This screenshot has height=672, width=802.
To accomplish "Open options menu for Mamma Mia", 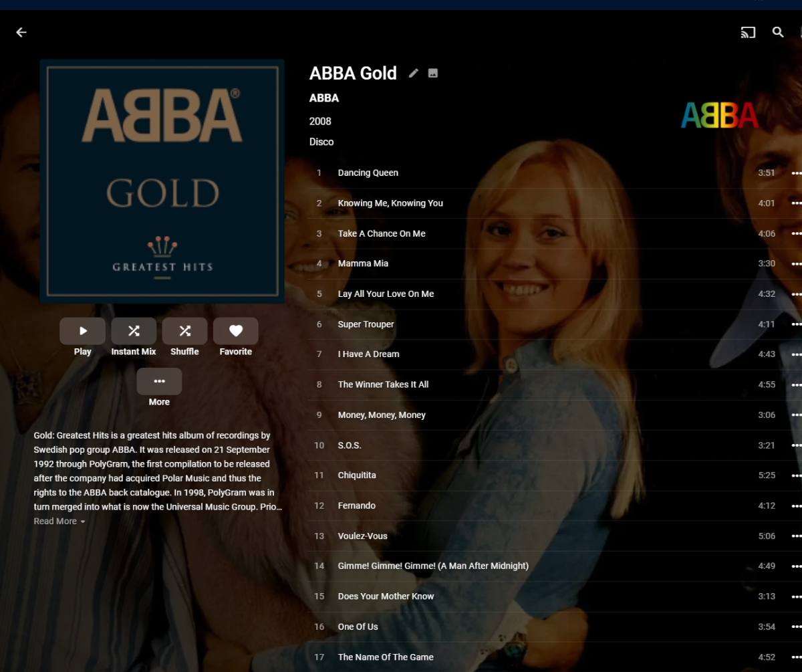I will (x=796, y=263).
